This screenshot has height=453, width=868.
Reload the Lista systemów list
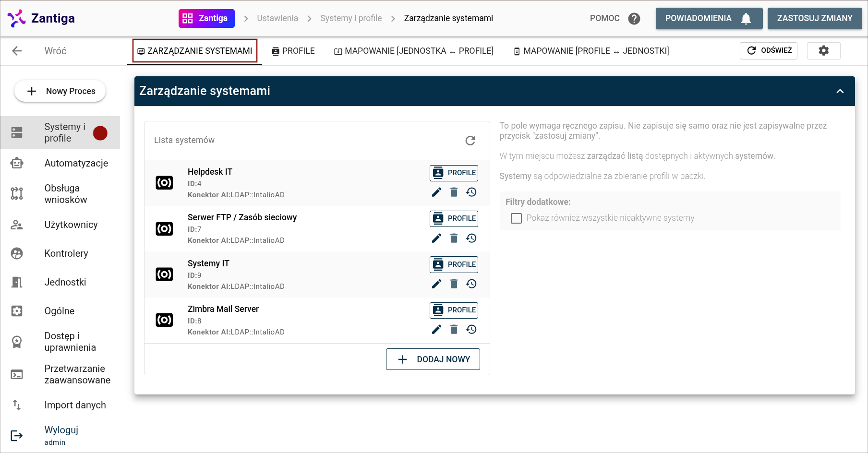(x=470, y=140)
